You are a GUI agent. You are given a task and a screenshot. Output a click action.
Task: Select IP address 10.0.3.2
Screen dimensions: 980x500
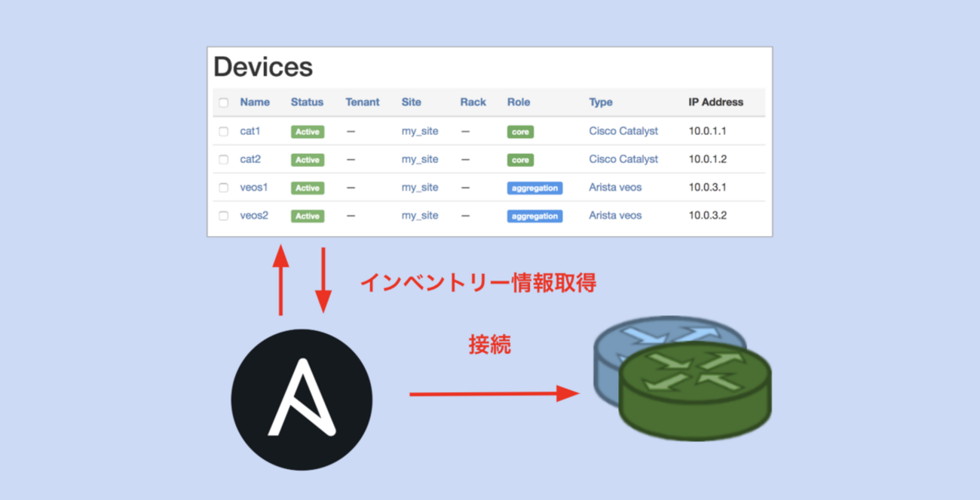pyautogui.click(x=707, y=215)
